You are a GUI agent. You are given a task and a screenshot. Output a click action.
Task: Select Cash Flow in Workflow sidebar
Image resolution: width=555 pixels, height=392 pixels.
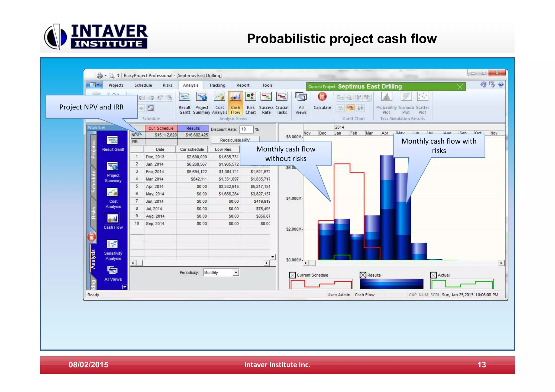pyautogui.click(x=113, y=221)
